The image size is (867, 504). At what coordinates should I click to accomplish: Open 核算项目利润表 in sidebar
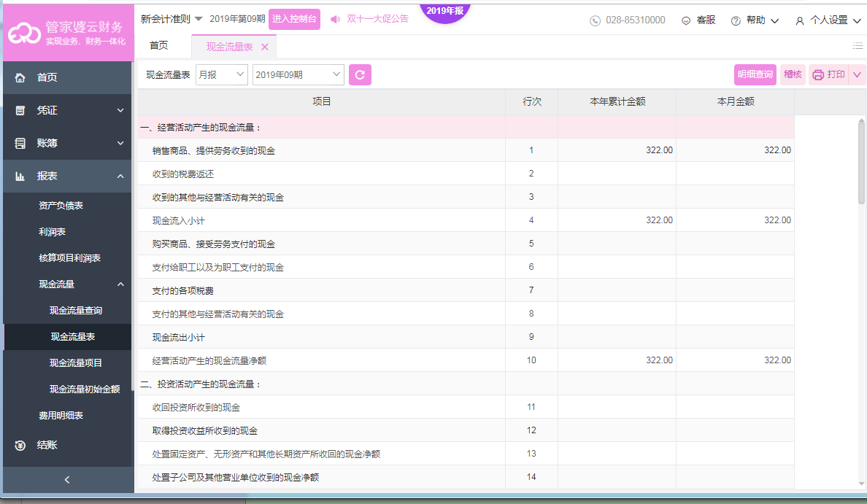(69, 258)
